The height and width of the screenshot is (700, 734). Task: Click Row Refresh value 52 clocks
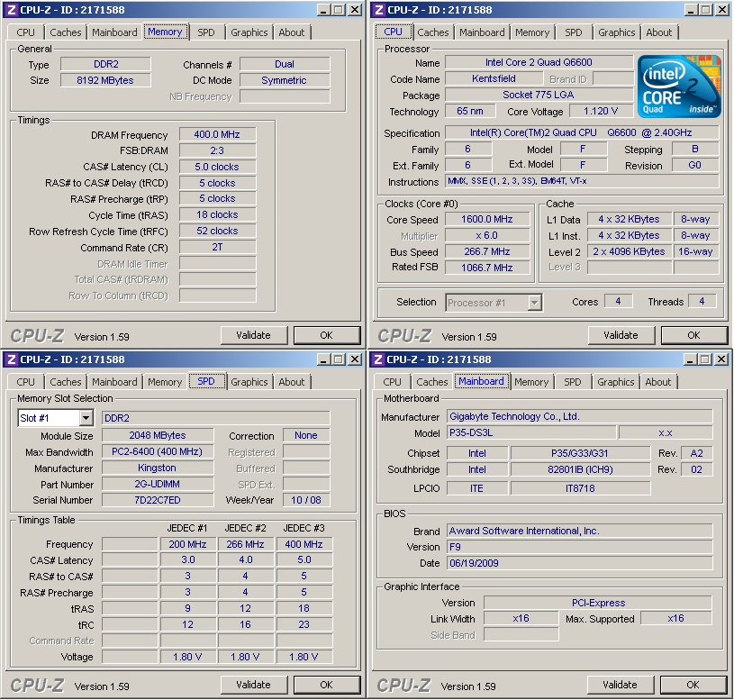coord(217,232)
